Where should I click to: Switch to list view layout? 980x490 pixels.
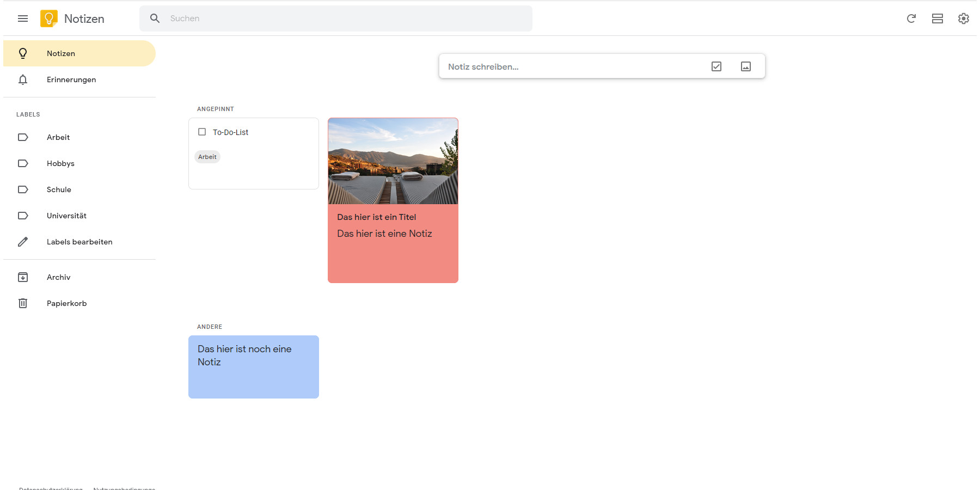pos(937,19)
